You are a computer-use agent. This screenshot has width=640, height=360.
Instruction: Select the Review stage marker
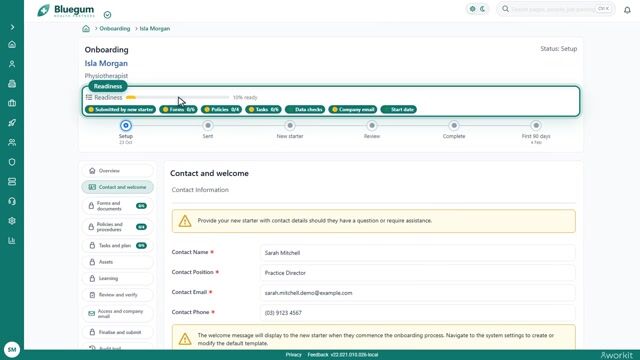tap(372, 125)
